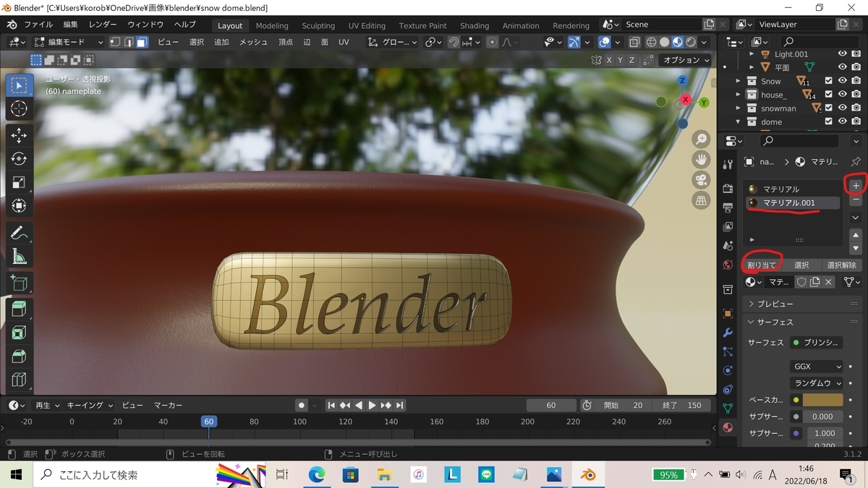Toggle X axis mirror button
The height and width of the screenshot is (488, 868).
pyautogui.click(x=609, y=60)
